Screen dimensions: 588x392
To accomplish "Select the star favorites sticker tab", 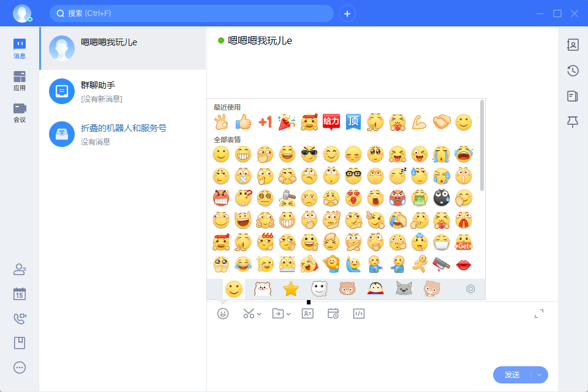I will [x=290, y=289].
